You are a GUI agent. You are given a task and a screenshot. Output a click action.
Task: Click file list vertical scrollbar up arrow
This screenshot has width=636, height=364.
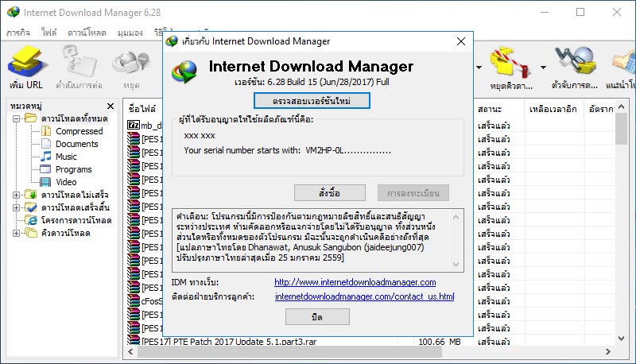click(621, 107)
